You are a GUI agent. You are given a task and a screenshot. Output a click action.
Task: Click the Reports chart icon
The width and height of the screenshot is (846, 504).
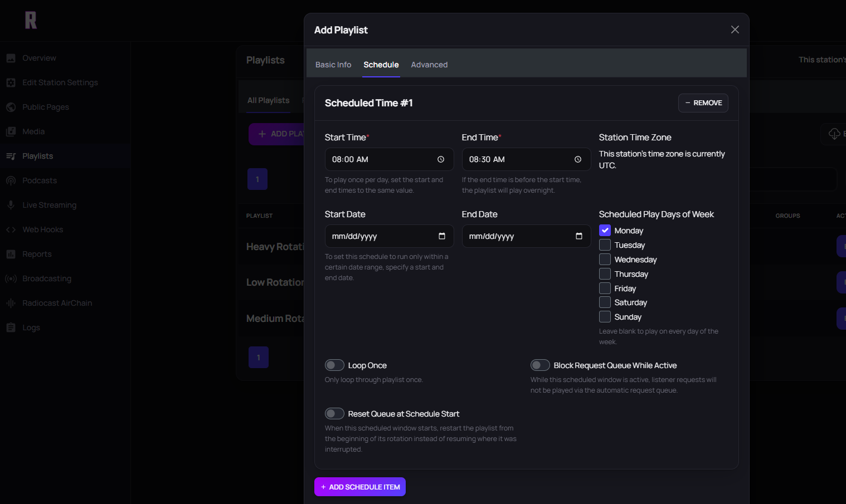pyautogui.click(x=11, y=254)
